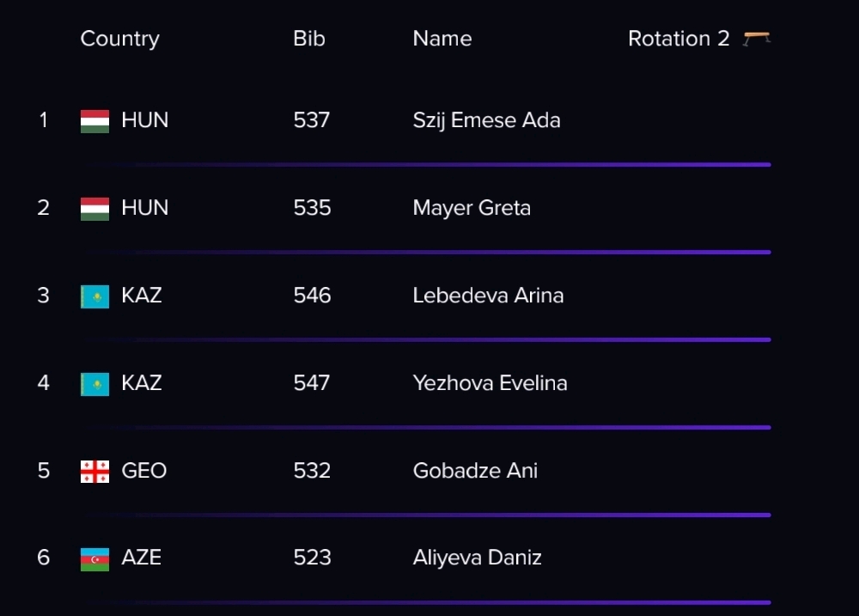Click the balance beam apparatus icon
The image size is (859, 616).
pos(757,39)
